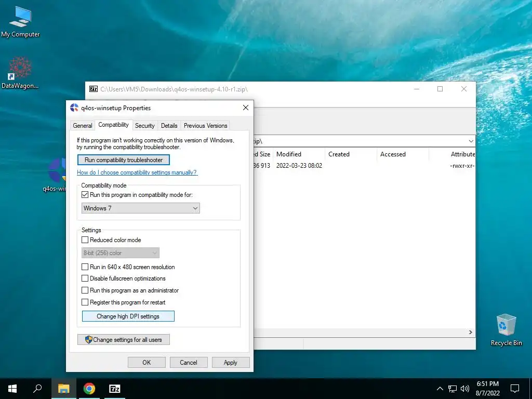Open File Explorer from taskbar
This screenshot has width=532, height=399.
pyautogui.click(x=63, y=389)
